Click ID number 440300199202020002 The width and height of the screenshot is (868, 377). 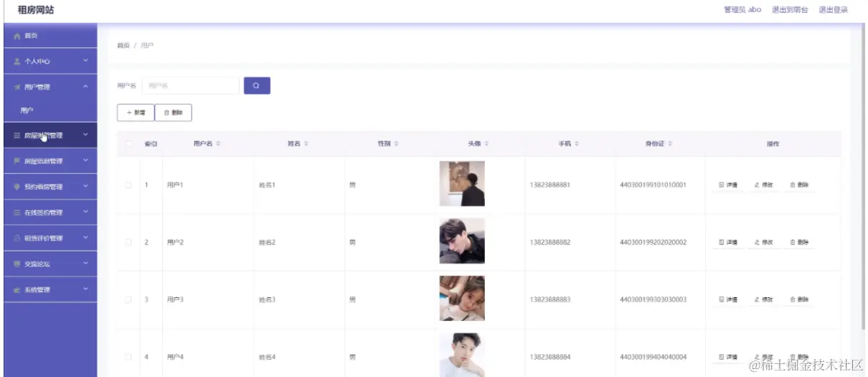click(654, 242)
